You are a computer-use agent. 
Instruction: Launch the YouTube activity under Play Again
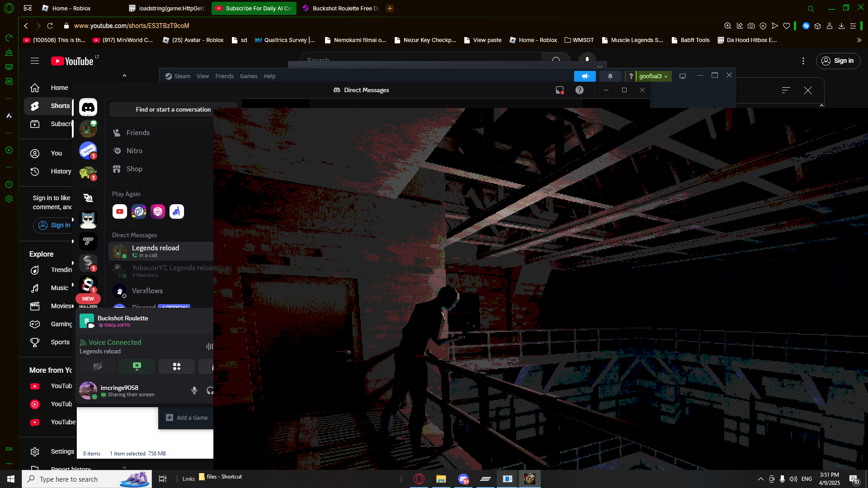point(120,211)
